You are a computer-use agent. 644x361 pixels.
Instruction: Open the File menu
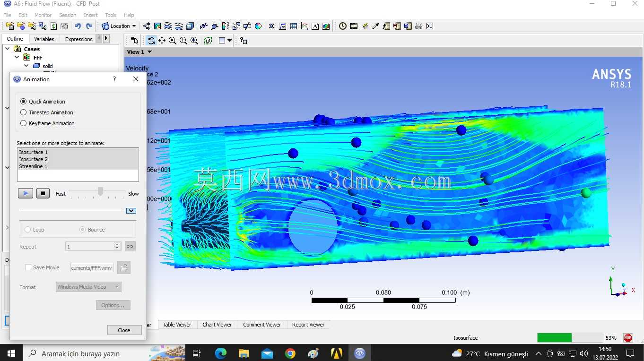[x=7, y=15]
